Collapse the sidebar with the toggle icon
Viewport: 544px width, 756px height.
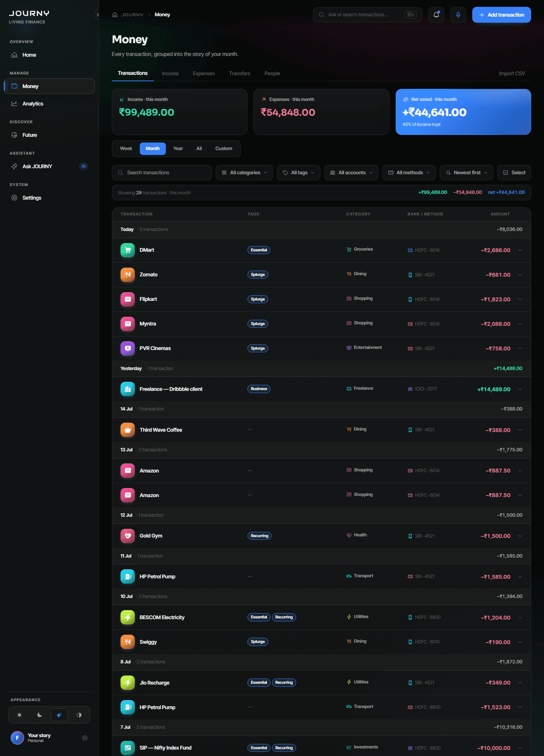[x=97, y=15]
